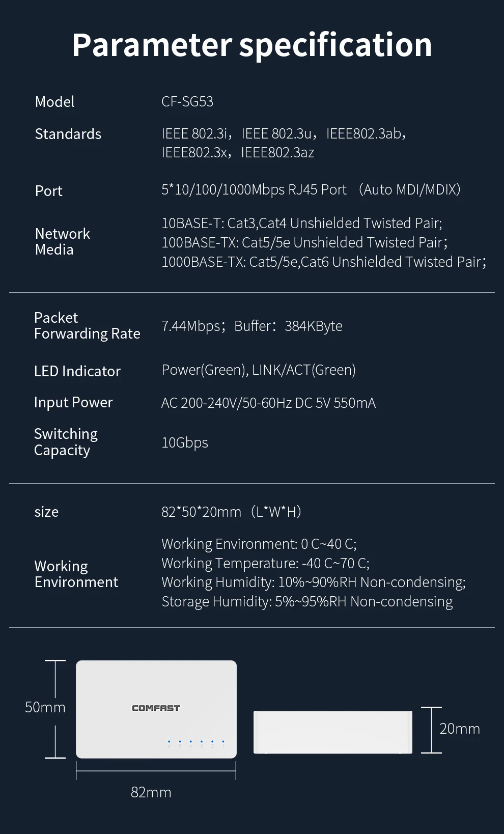This screenshot has width=504, height=834.
Task: Click the Network Media label
Action: point(62,241)
